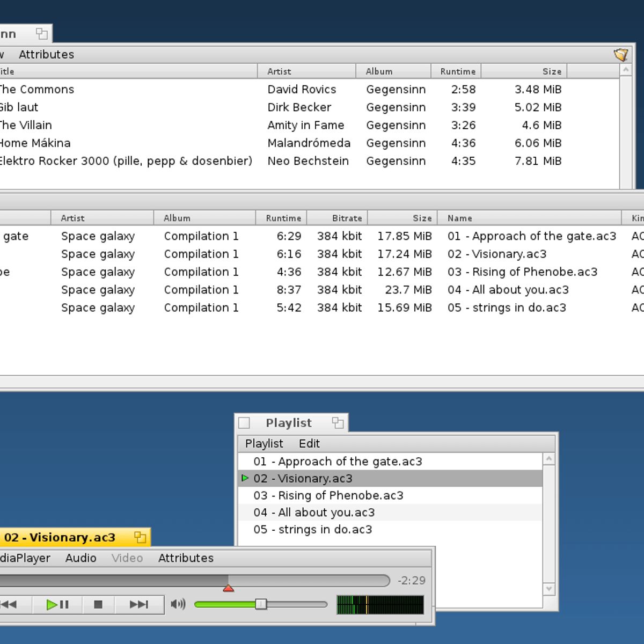The image size is (644, 644).
Task: Click the playlist scrollbar down arrow
Action: coord(548,589)
